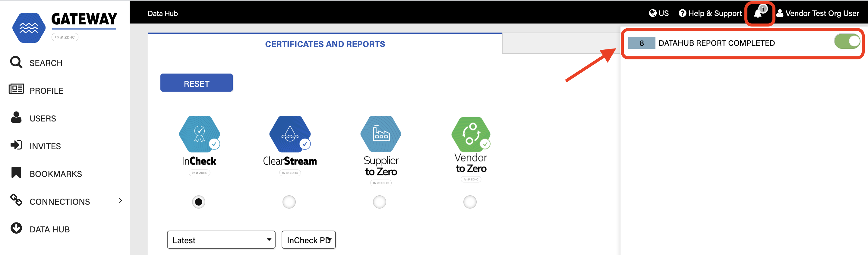Click the InCheck hexagon logo
This screenshot has height=255, width=868.
point(200,134)
